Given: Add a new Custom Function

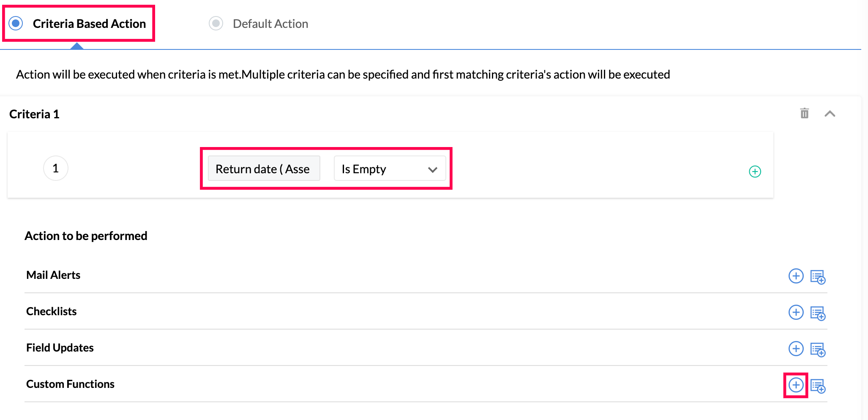Looking at the screenshot, I should [x=796, y=385].
